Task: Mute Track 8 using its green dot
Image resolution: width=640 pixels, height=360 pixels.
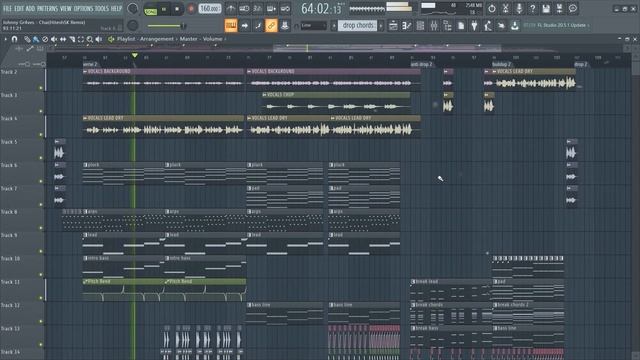Action: pos(41,228)
